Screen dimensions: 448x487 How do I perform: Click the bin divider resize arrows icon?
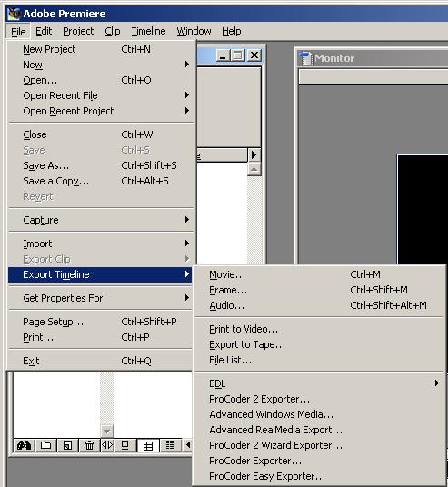coord(107,445)
